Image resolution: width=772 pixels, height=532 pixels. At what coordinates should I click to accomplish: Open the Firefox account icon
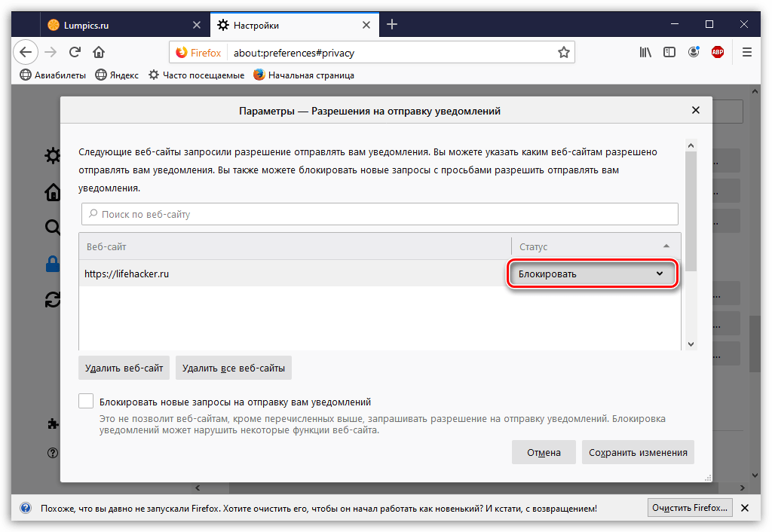(x=694, y=52)
